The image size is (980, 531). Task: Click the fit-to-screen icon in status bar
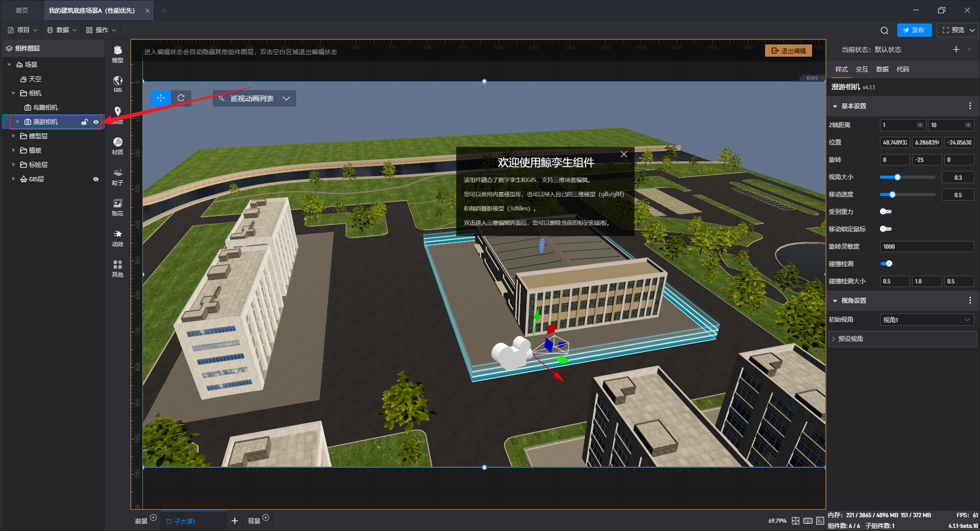795,521
